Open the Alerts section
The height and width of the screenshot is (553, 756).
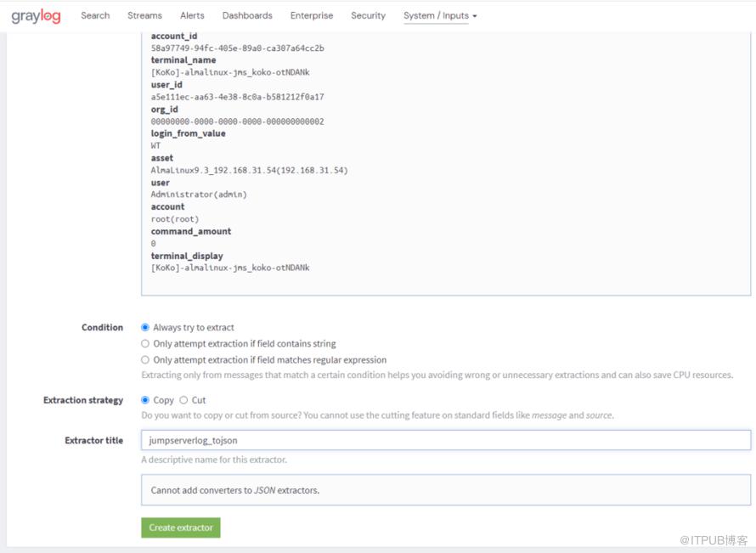click(192, 15)
